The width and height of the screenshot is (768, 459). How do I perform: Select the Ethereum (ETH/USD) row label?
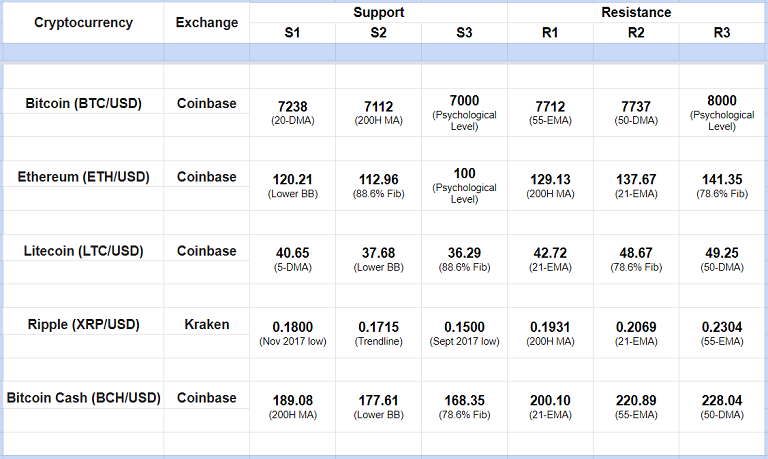click(83, 177)
